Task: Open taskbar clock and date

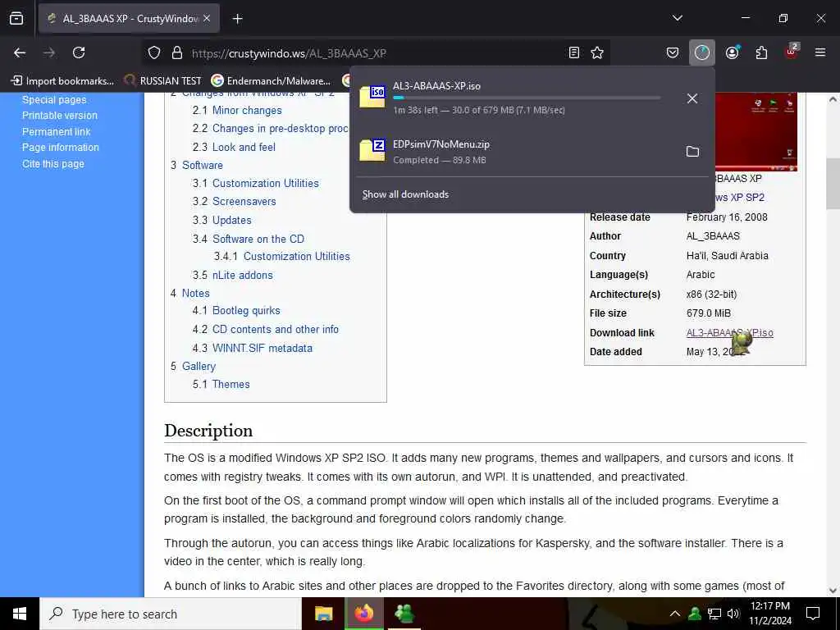Action: tap(770, 614)
